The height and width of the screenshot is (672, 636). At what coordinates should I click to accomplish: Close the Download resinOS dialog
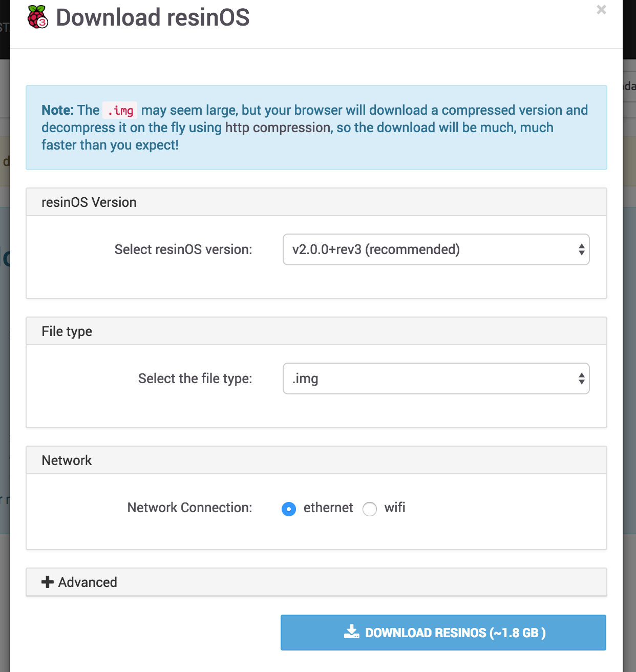601,10
